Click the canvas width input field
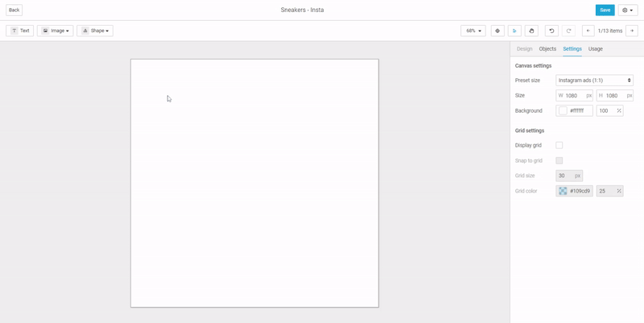 (x=574, y=95)
